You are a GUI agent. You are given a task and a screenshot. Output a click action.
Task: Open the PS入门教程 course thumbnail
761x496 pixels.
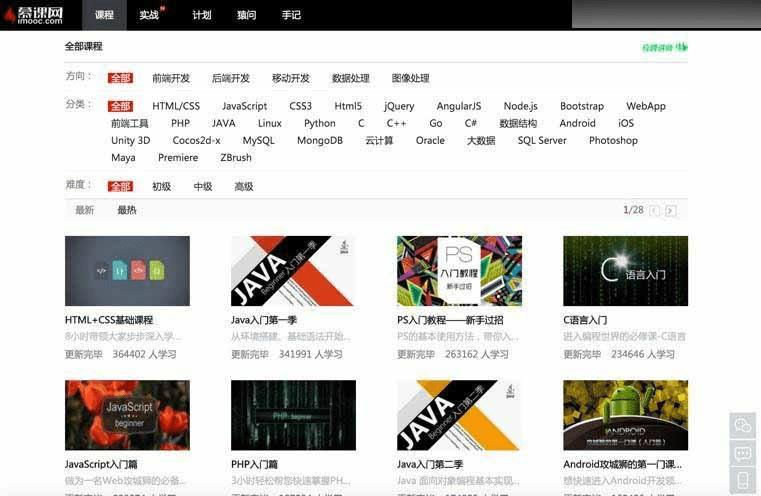[x=460, y=271]
